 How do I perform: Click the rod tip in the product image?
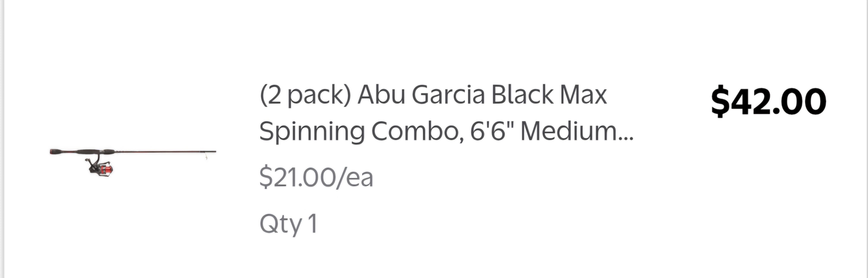(x=212, y=152)
